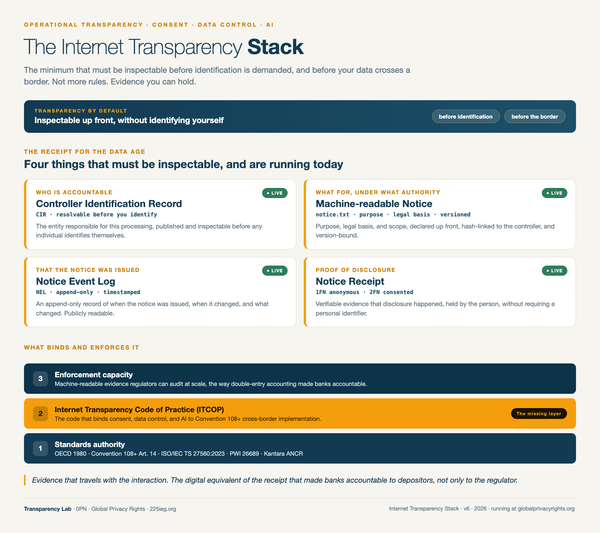The width and height of the screenshot is (600, 533).
Task: Click 'Transparency Lab' footer text
Action: point(47,509)
